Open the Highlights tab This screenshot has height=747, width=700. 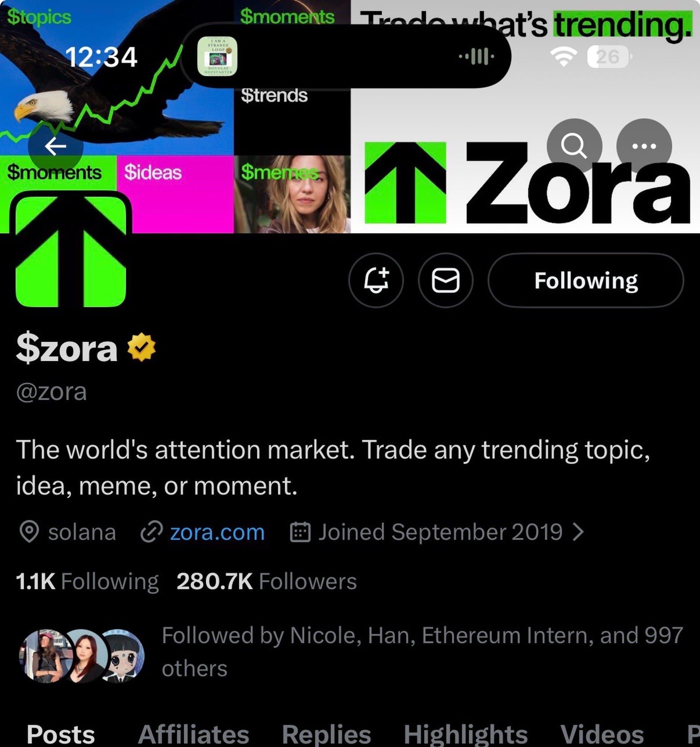[x=466, y=734]
